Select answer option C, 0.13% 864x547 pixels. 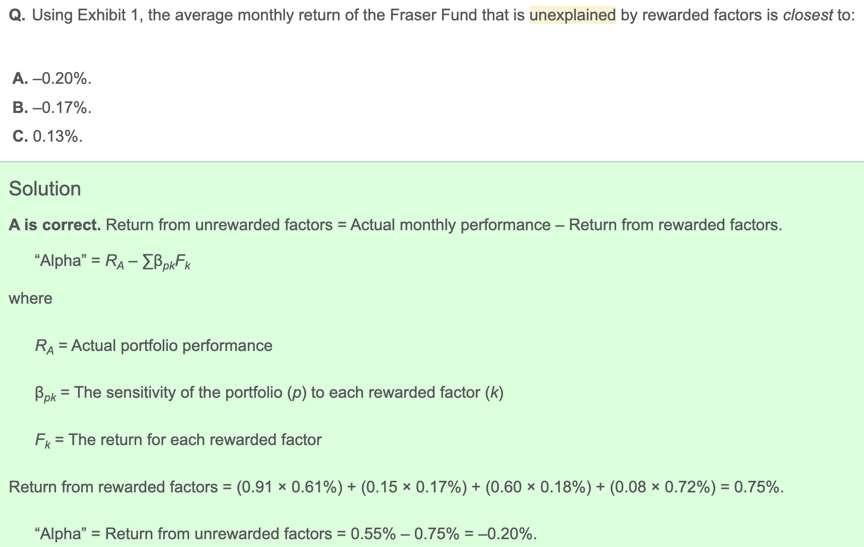tap(47, 136)
